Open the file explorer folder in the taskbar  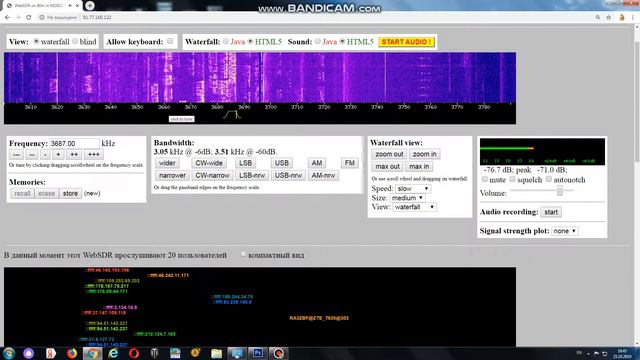[x=216, y=353]
